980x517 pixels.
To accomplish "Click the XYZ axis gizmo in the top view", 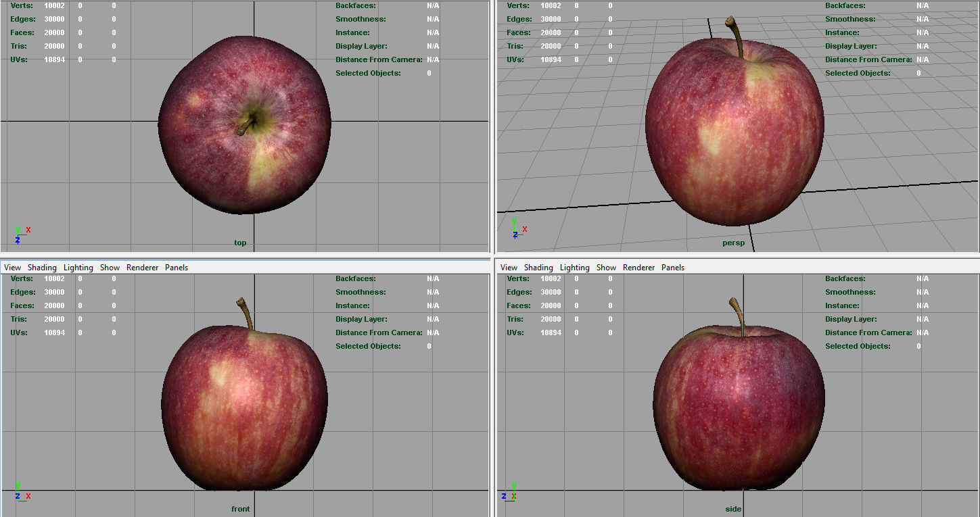I will (x=22, y=235).
